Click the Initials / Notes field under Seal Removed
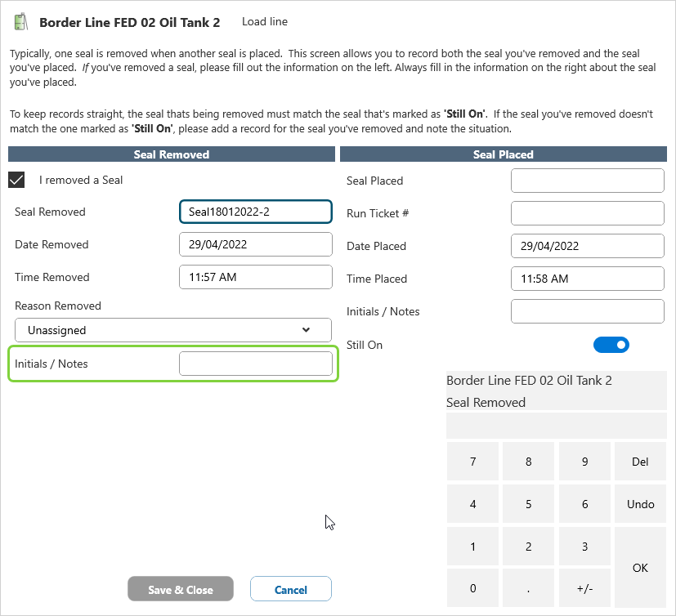This screenshot has width=676, height=616. point(255,364)
